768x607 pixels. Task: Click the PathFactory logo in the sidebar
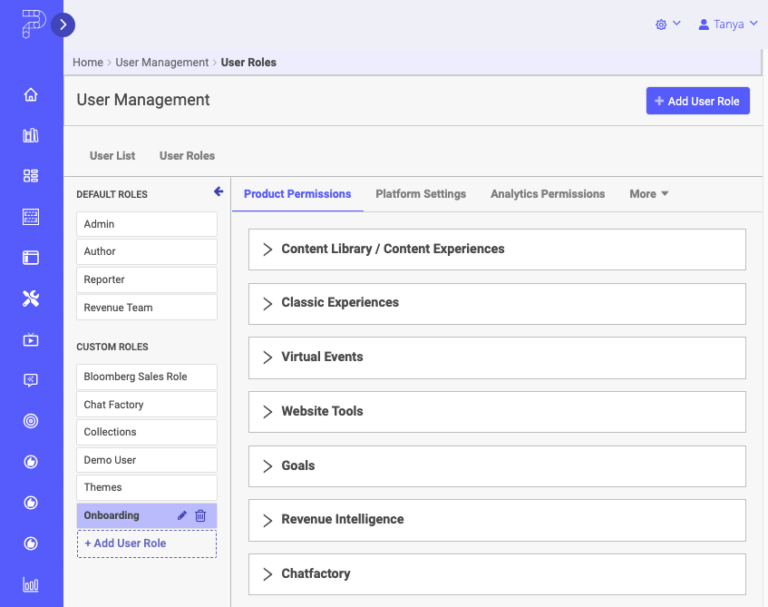pos(33,24)
